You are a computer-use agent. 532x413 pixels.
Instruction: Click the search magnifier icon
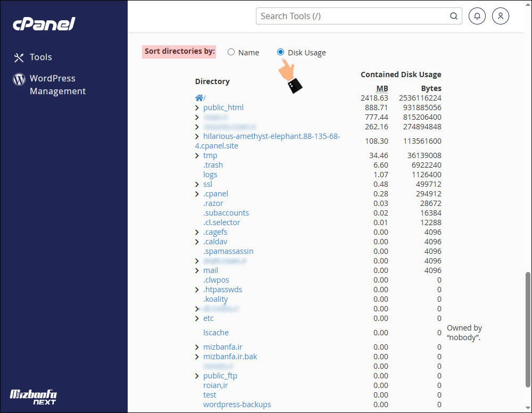tap(454, 16)
